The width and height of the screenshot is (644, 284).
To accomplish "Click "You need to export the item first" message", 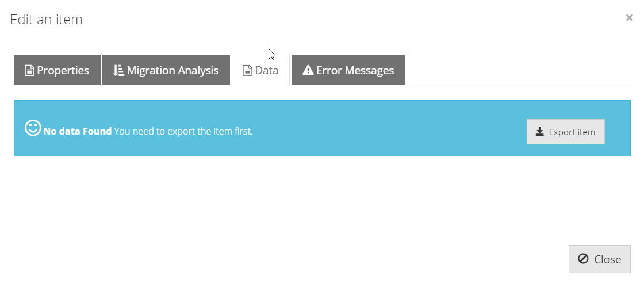I will coord(183,131).
